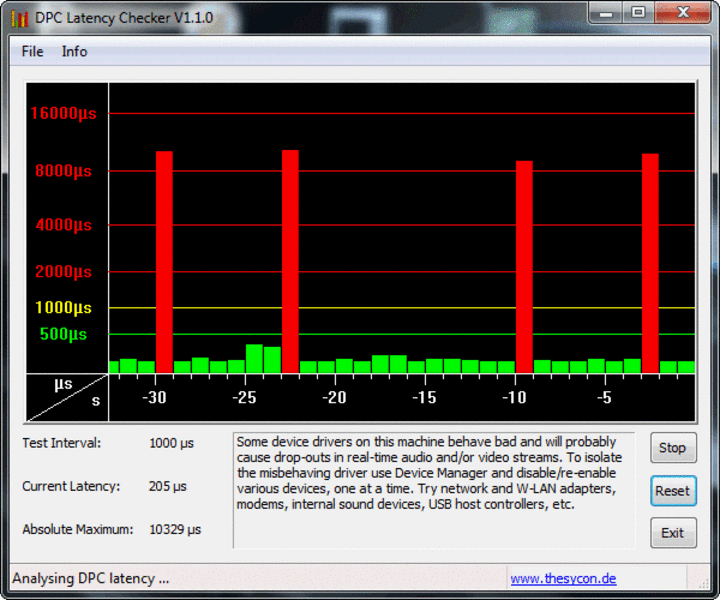Open the Info menu
Viewport: 720px width, 600px height.
(74, 51)
